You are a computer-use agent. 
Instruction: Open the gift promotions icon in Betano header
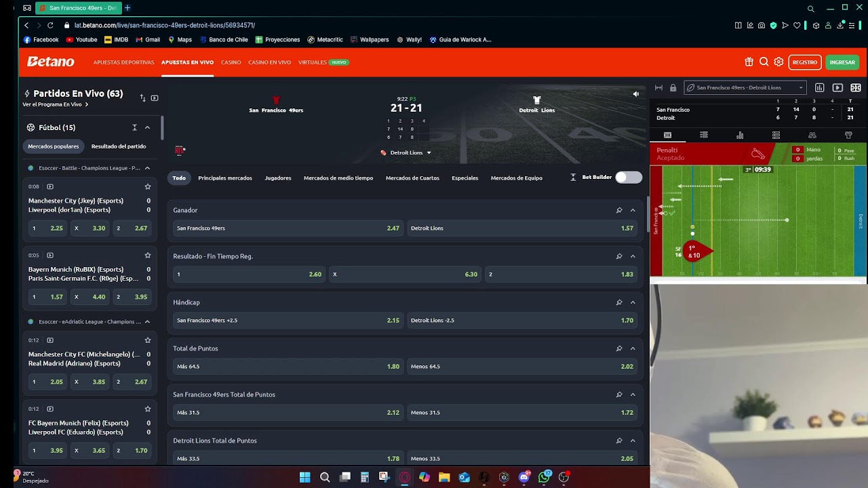pyautogui.click(x=749, y=62)
